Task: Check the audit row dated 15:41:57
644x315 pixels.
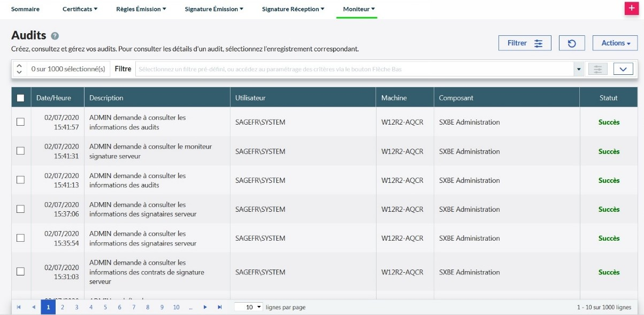Action: click(20, 122)
